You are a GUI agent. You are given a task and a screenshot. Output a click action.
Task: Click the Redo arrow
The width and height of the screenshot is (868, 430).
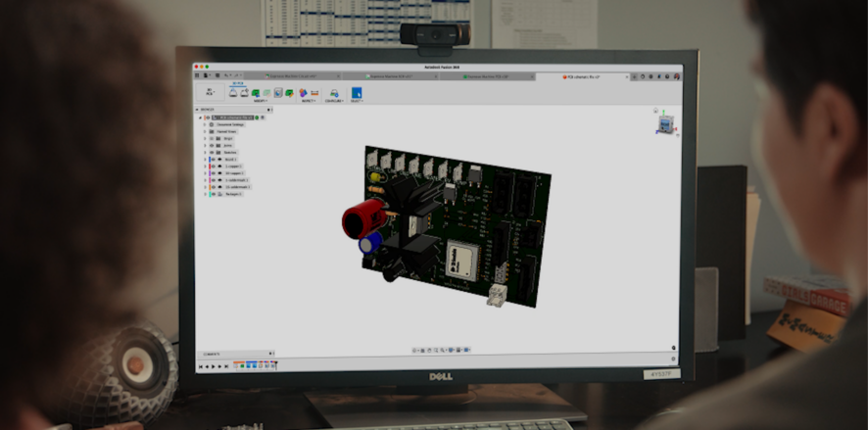coord(236,75)
